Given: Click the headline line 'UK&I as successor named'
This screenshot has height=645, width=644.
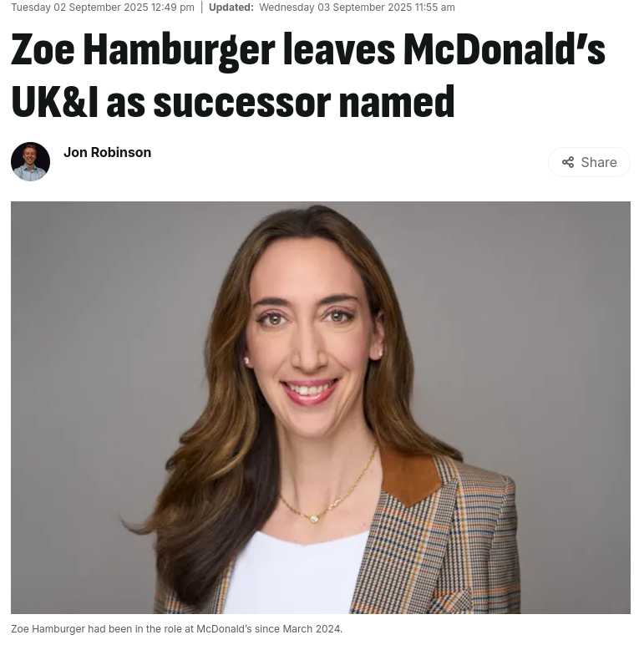Looking at the screenshot, I should [233, 102].
